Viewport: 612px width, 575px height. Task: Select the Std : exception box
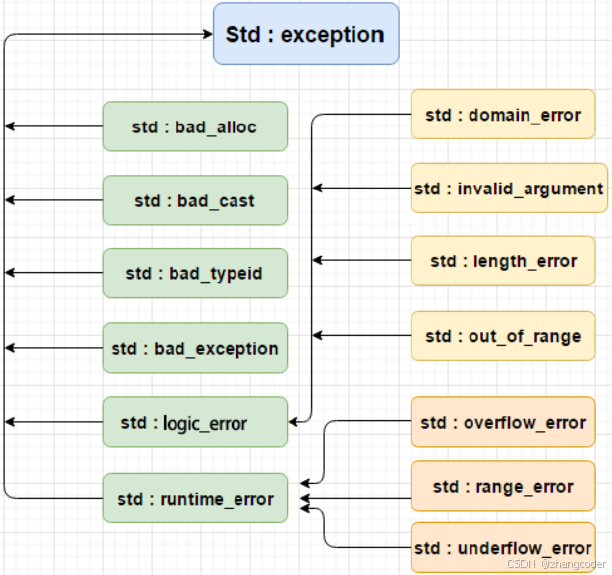click(306, 34)
